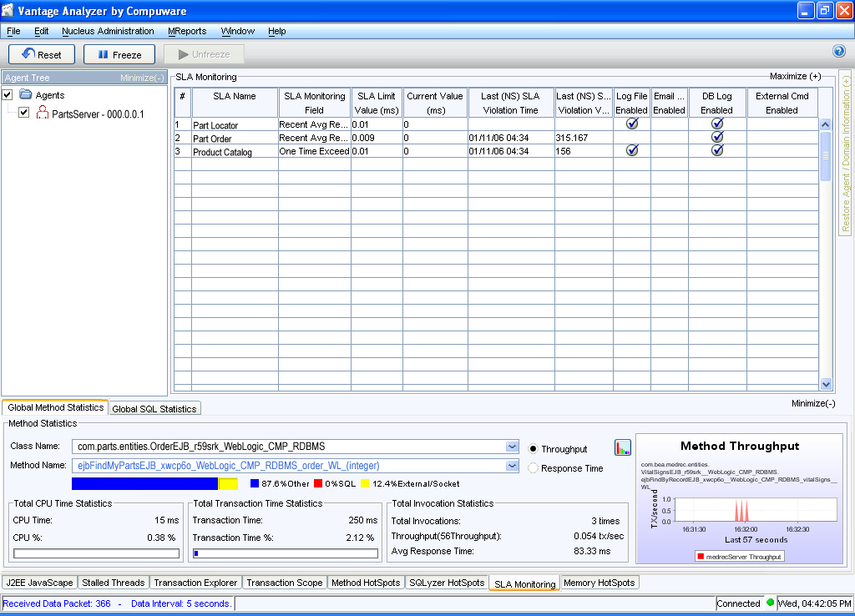Toggle Log File Enabled for Part Locator
This screenshot has height=616, width=855.
coord(632,123)
